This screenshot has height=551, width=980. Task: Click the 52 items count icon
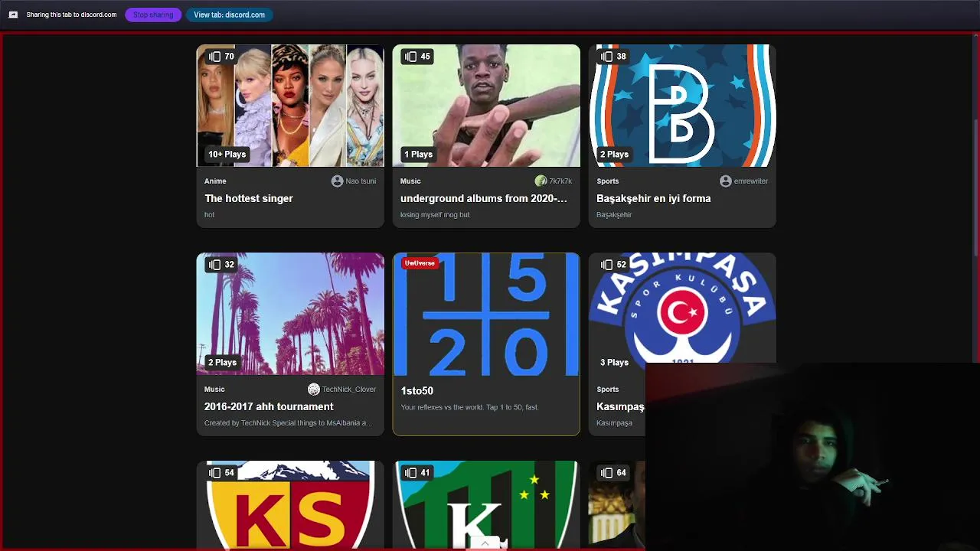(x=606, y=265)
